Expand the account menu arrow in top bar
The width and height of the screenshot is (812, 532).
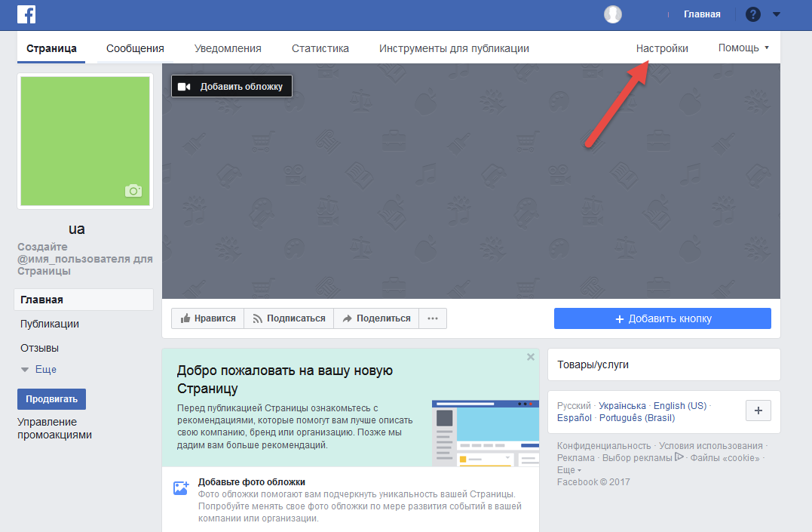[x=777, y=14]
